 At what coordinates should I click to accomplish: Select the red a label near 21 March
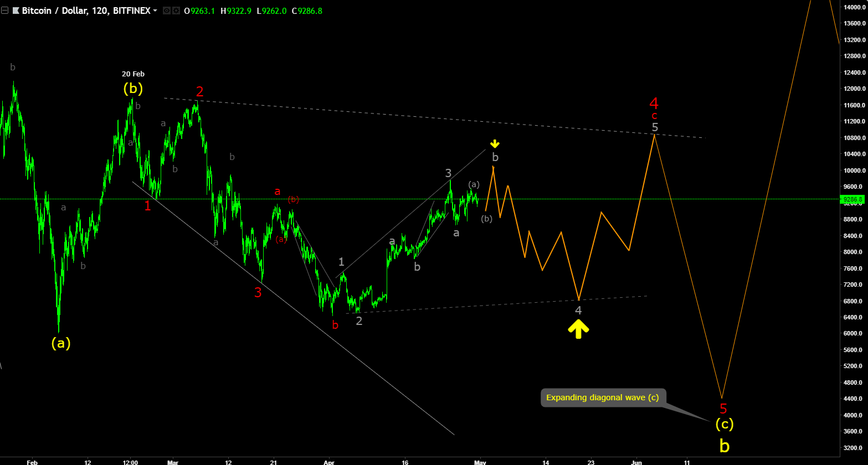(278, 192)
